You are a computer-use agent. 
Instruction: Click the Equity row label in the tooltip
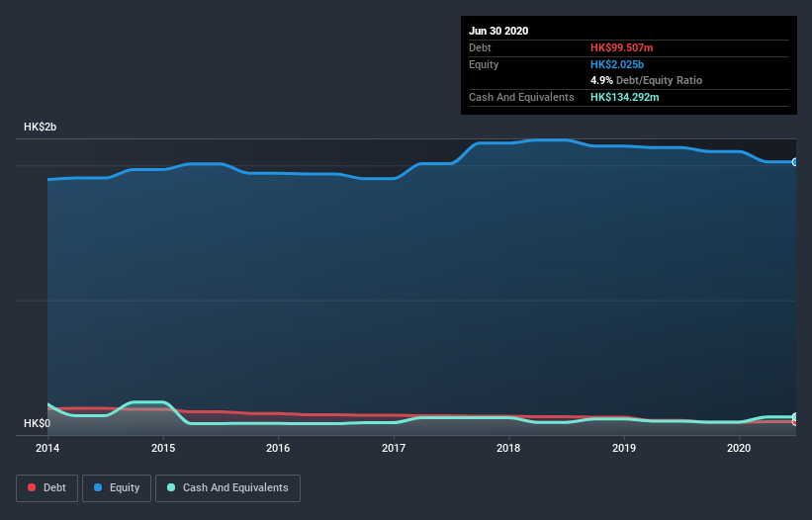click(484, 64)
